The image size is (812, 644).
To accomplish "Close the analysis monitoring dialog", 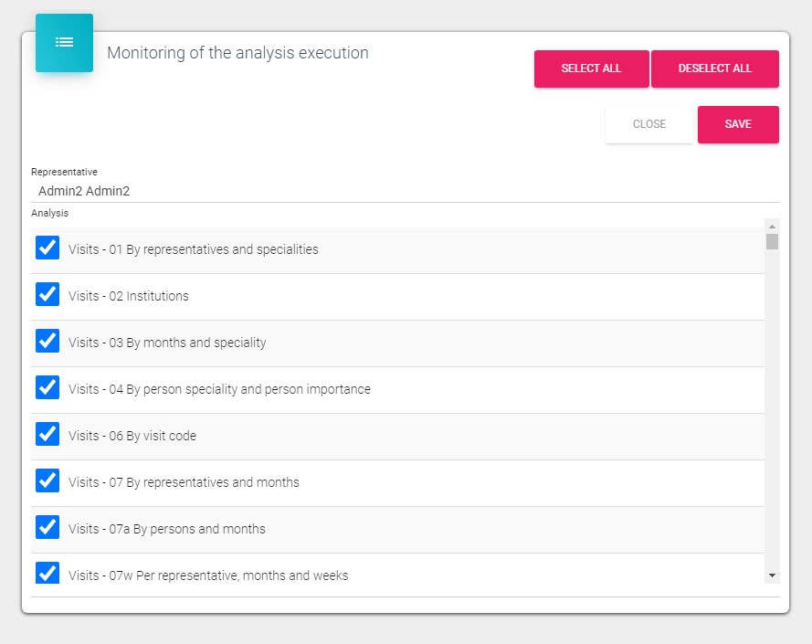I will 649,124.
